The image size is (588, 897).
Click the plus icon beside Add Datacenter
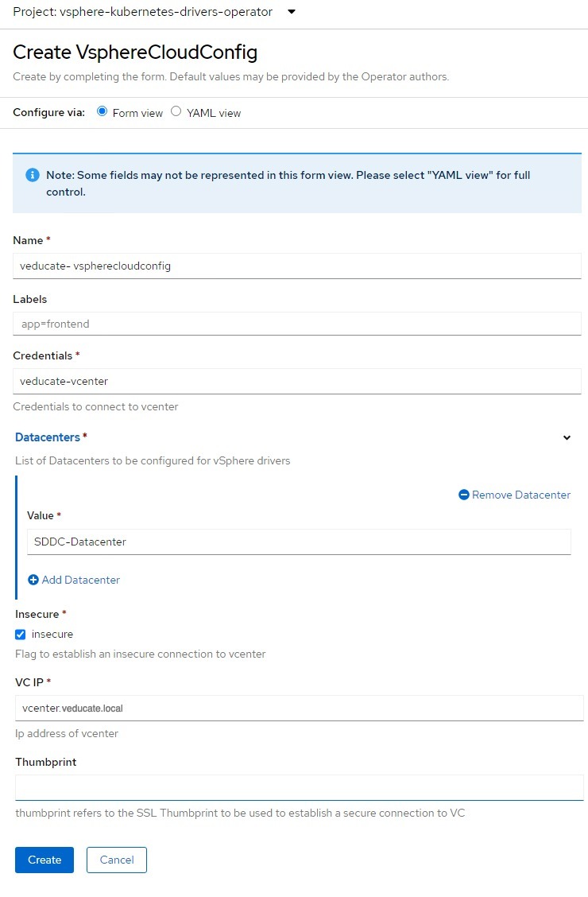pos(33,580)
